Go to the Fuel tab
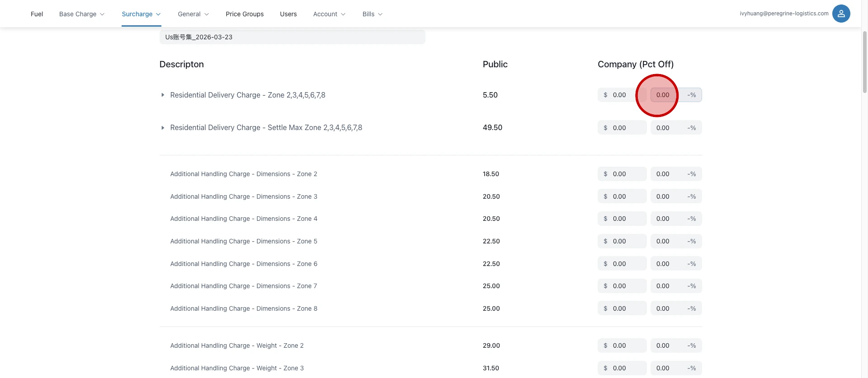This screenshot has height=378, width=868. click(x=37, y=14)
